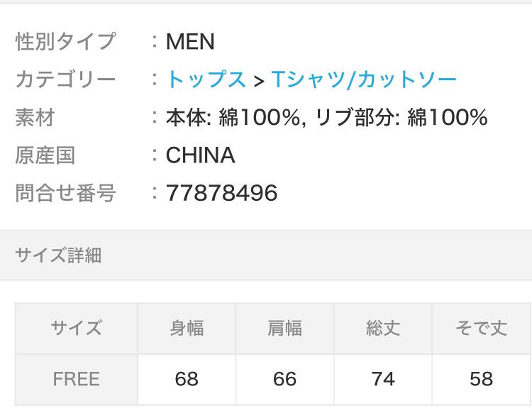This screenshot has height=418, width=532.
Task: Select the material text 本体: 綿100%
Action: point(233,118)
